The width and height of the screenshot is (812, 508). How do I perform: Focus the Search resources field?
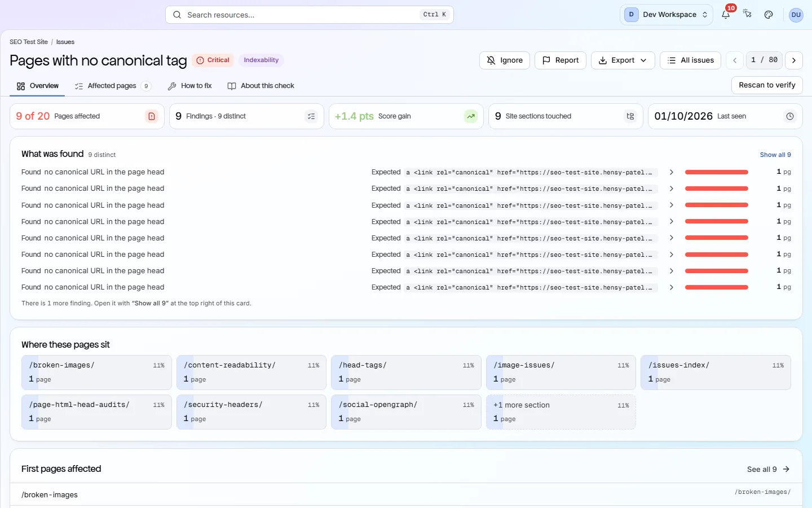click(309, 15)
